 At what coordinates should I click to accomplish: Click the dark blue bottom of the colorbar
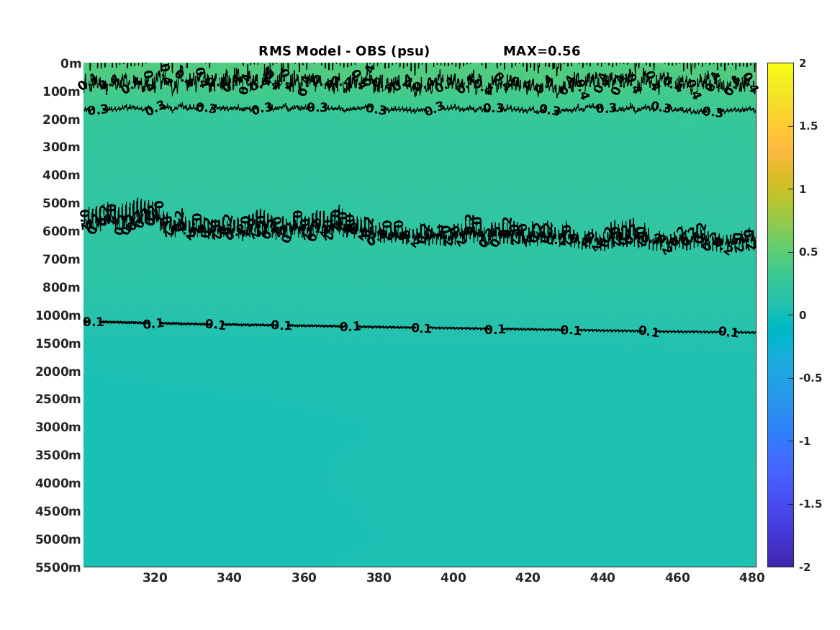coord(780,562)
